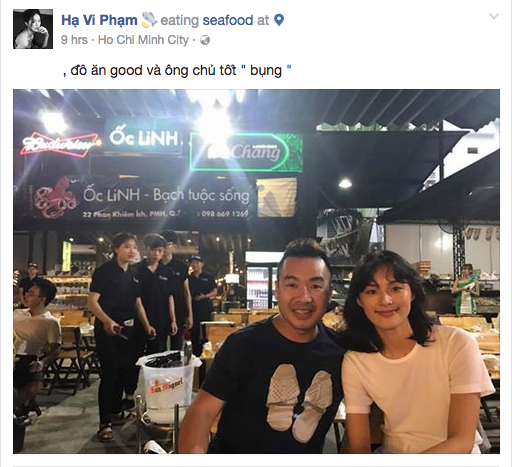Image resolution: width=512 pixels, height=467 pixels.
Task: Click the Bạch tuộc sống banner text
Action: tap(201, 196)
